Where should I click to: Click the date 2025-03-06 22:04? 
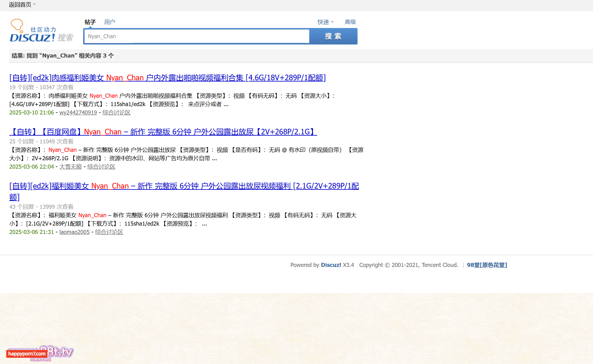32,167
